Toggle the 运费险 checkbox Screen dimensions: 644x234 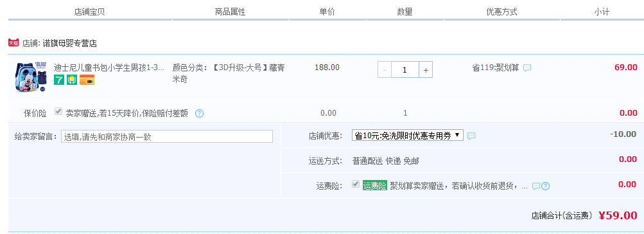point(356,184)
